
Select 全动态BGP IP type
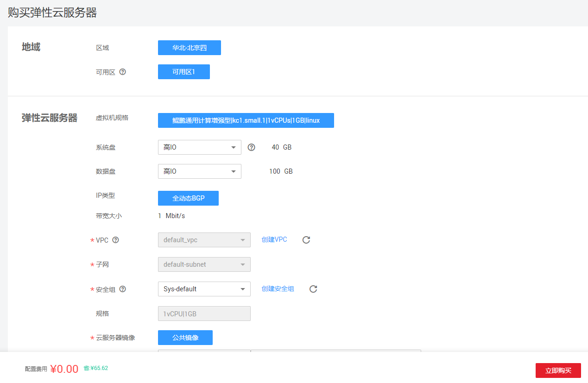click(188, 198)
